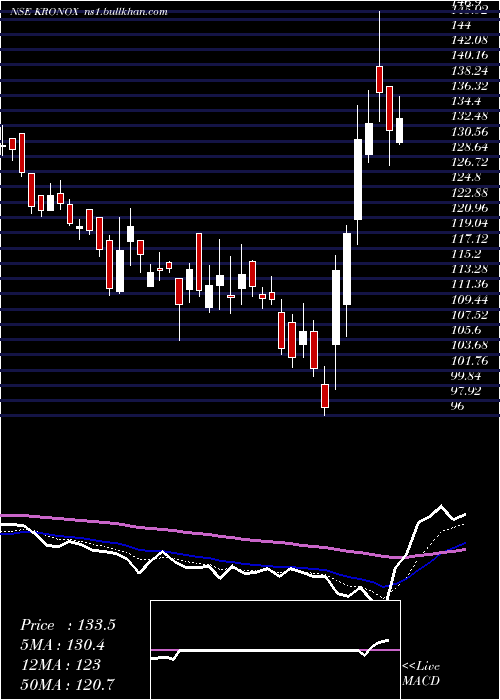Screen dimensions: 500x700
Task: Click the 111.36 price axis label
Action: click(x=470, y=284)
